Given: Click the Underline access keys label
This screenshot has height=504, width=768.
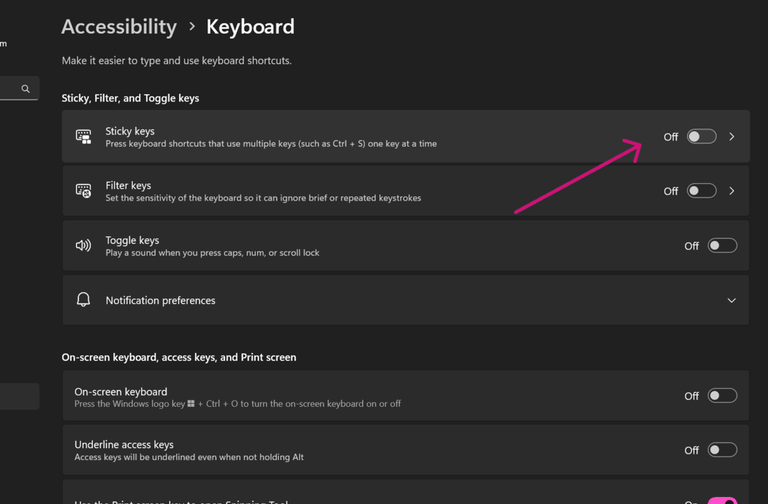Looking at the screenshot, I should tap(124, 444).
